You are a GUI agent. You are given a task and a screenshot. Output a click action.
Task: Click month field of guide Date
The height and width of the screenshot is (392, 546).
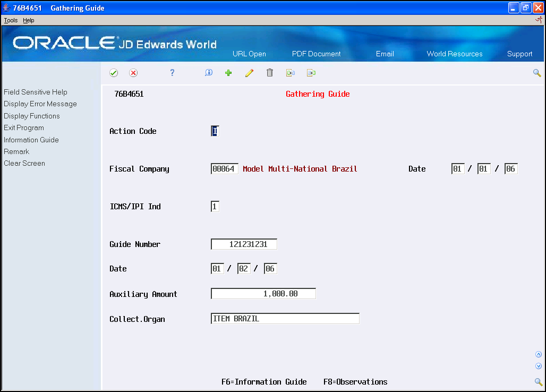217,269
